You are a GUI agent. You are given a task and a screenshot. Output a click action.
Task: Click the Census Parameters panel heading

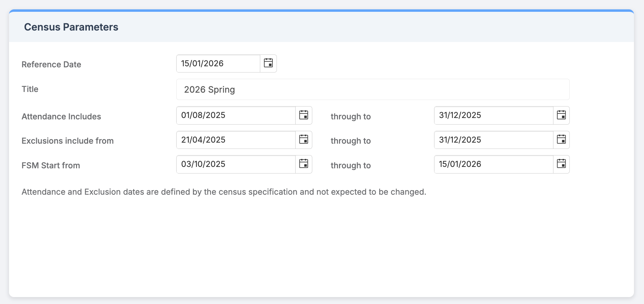71,27
